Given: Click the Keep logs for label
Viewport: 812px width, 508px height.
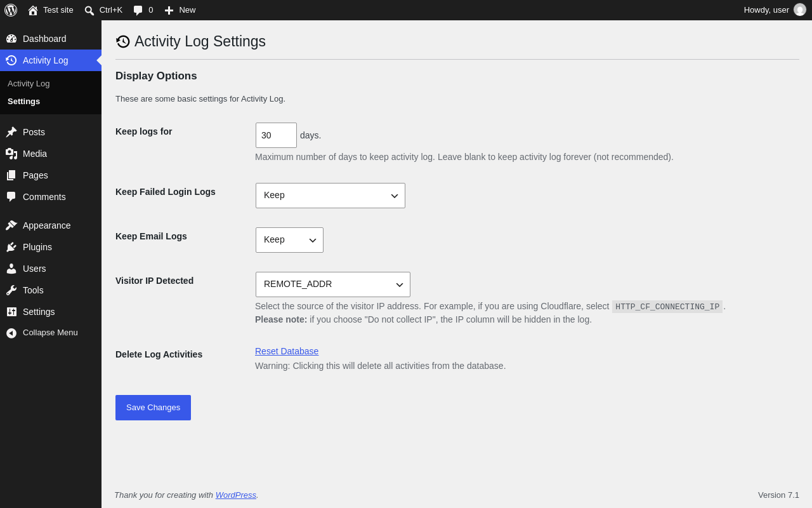Looking at the screenshot, I should coord(144,131).
